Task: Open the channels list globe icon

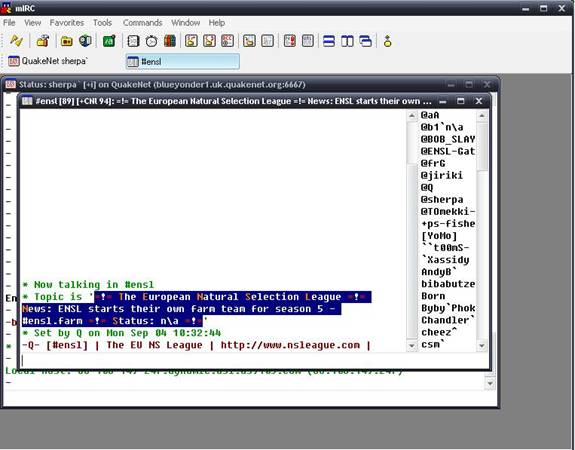Action: coord(85,41)
